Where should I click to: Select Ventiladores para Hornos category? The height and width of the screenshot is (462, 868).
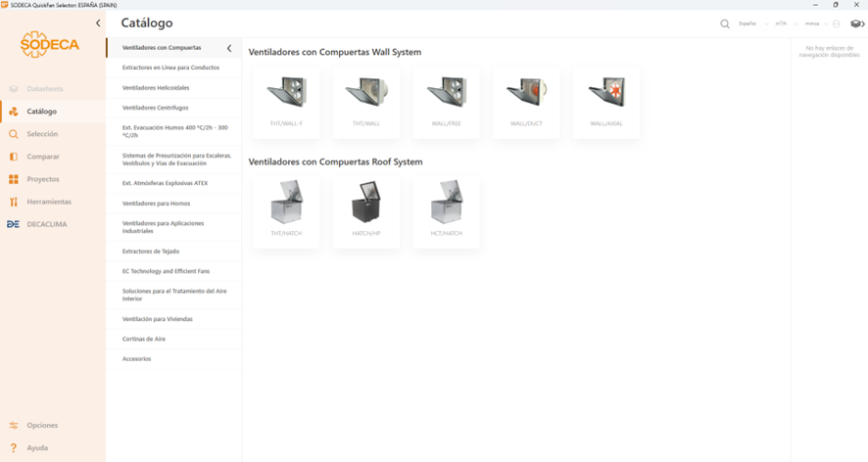[173, 204]
